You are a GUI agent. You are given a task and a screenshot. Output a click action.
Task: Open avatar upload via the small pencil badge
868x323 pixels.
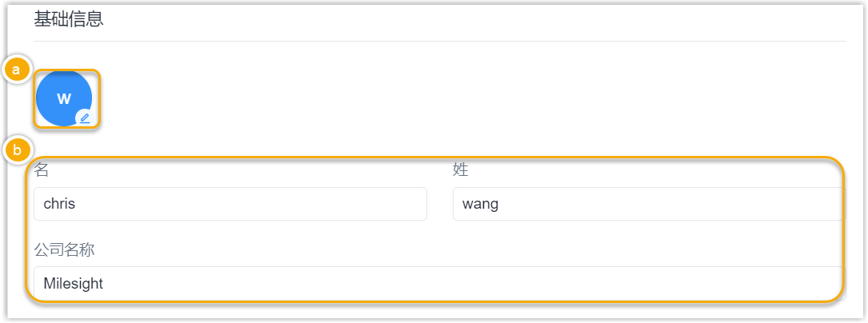click(85, 118)
